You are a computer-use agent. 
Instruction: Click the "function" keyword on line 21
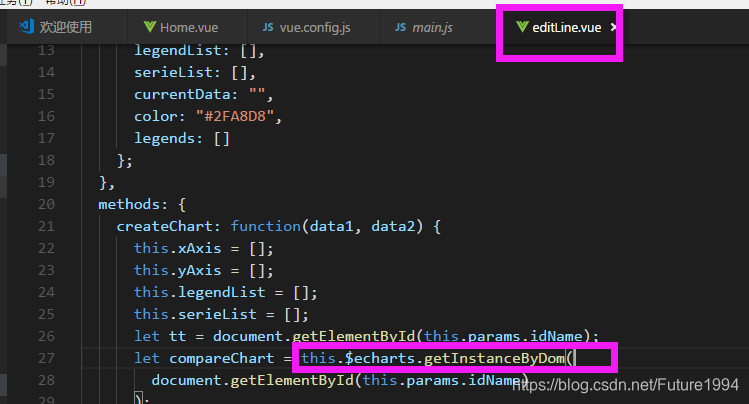pos(266,226)
